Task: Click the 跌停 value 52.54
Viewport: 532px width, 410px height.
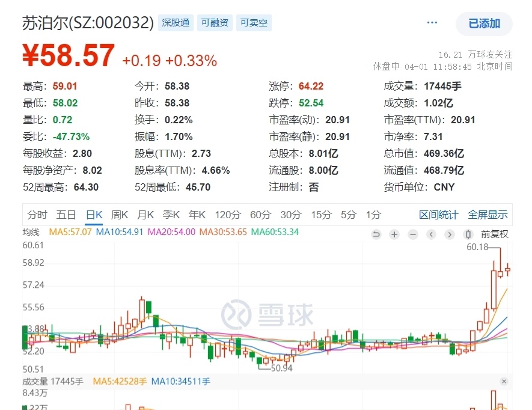Action: point(311,103)
